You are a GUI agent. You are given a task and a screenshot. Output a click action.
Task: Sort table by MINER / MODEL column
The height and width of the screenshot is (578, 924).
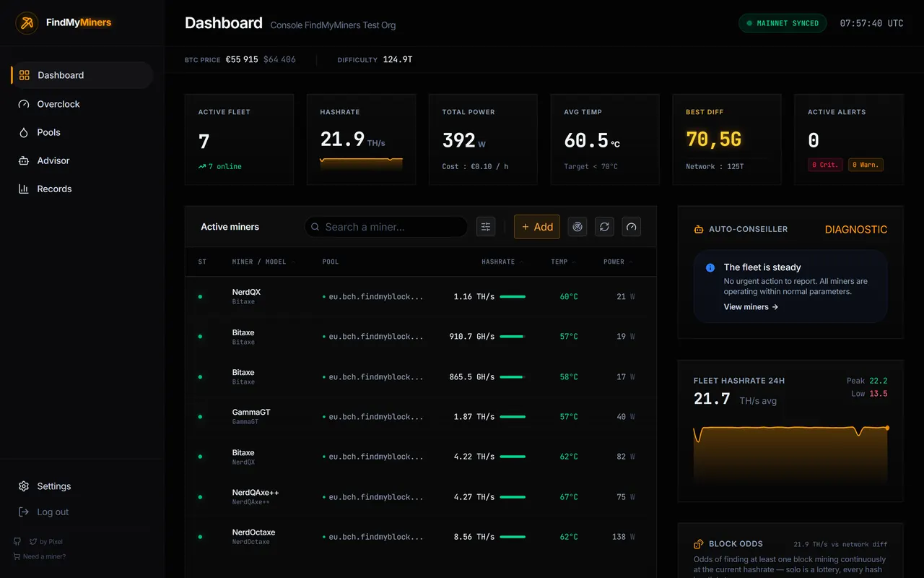(263, 262)
